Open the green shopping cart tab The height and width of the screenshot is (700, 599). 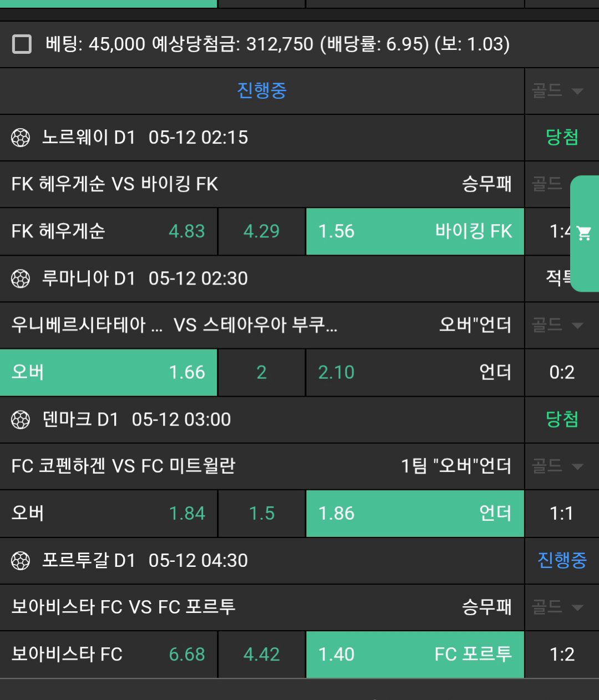click(584, 234)
